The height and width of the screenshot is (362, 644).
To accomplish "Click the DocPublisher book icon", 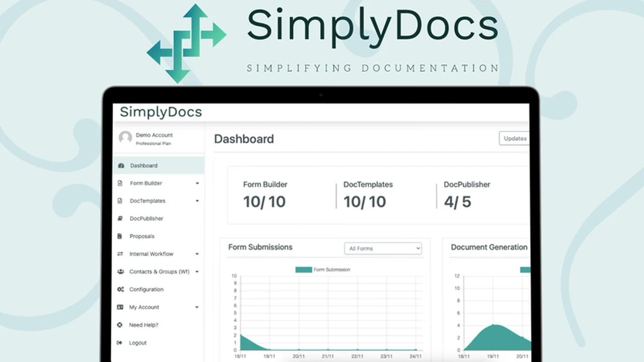I will pos(121,218).
